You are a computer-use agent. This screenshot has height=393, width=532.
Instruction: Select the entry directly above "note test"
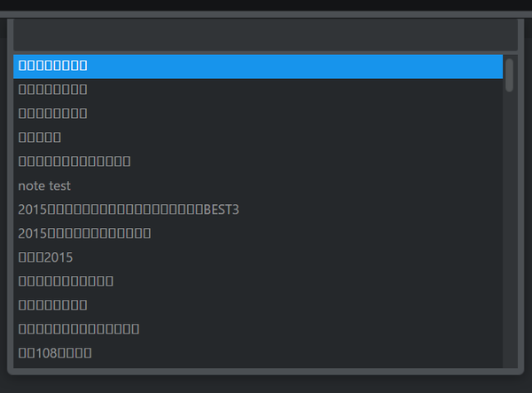coord(258,161)
